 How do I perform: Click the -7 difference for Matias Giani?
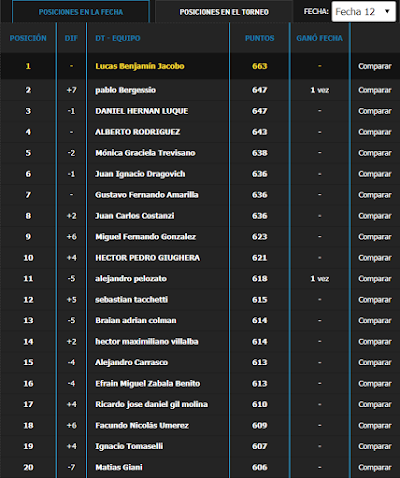click(x=71, y=467)
